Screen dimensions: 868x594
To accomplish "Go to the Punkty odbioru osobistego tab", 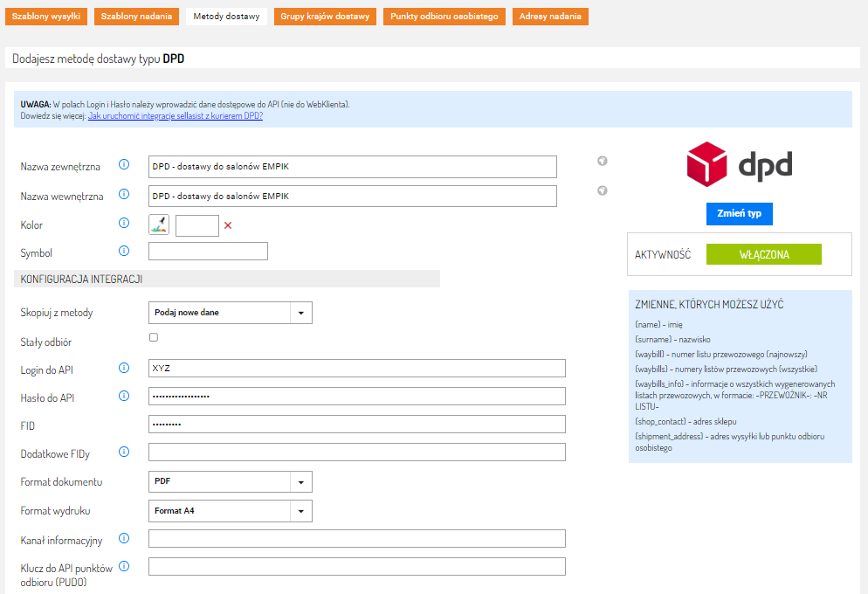I will pyautogui.click(x=444, y=17).
